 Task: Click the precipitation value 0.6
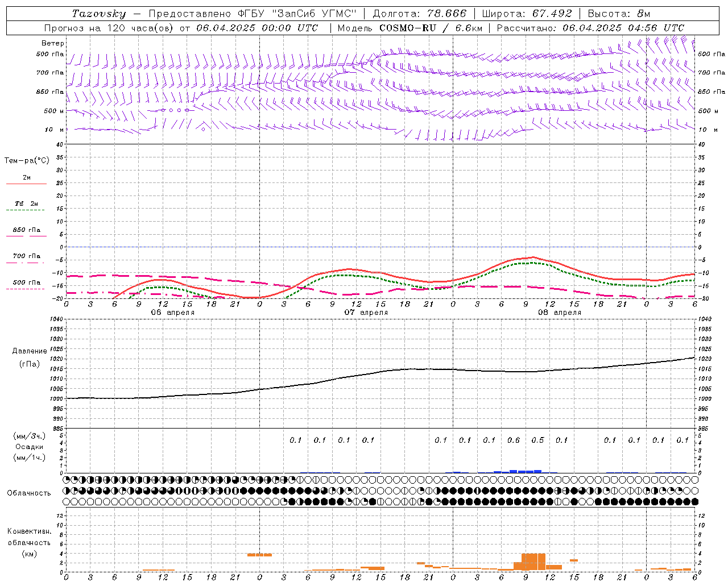tap(513, 440)
